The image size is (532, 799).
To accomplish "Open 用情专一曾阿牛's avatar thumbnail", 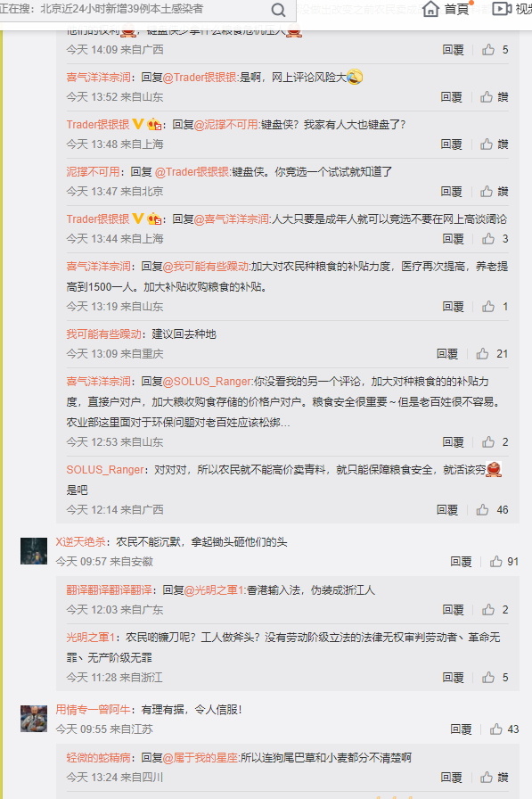I will tap(34, 719).
